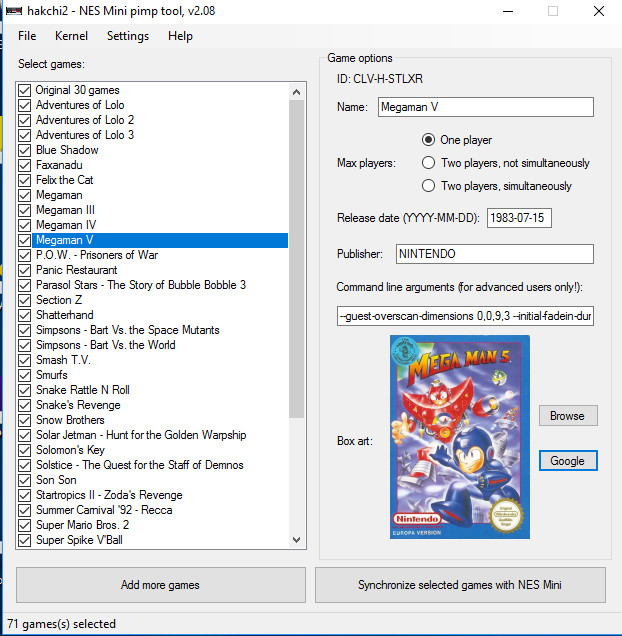Select Snow Brothers in the games list
The image size is (622, 636).
coord(70,420)
